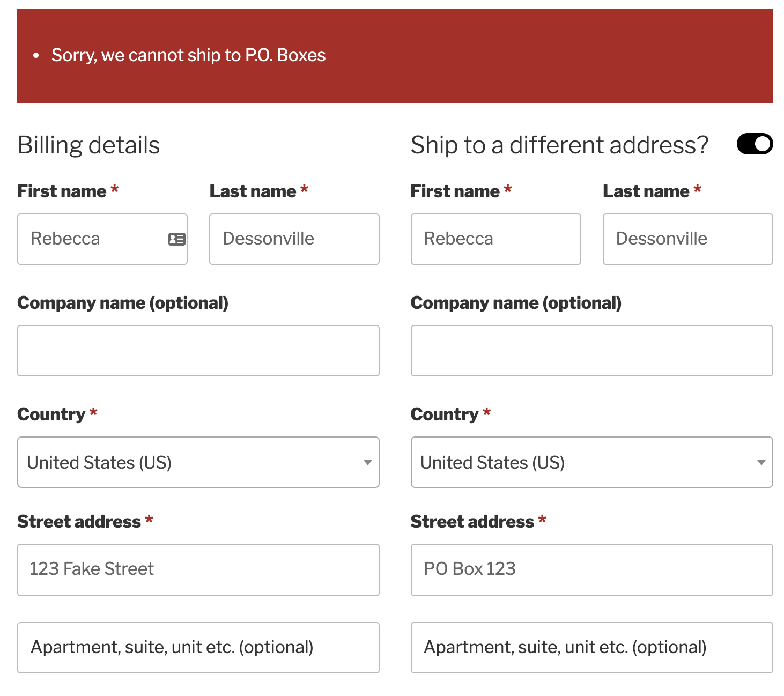Click the shipping Company name field

coord(591,351)
